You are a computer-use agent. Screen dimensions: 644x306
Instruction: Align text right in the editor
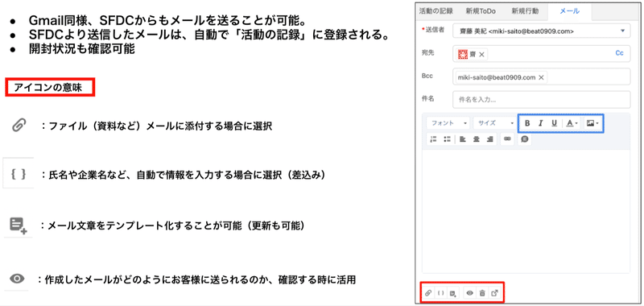[x=489, y=139]
